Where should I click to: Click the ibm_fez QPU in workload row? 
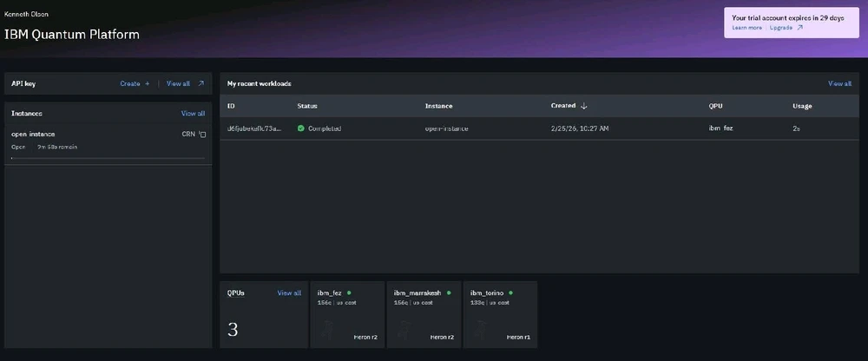point(720,128)
